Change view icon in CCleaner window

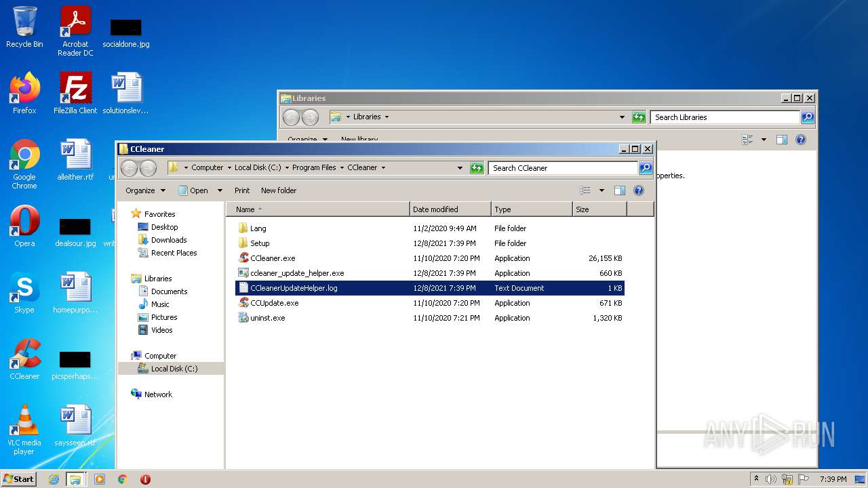[x=585, y=190]
